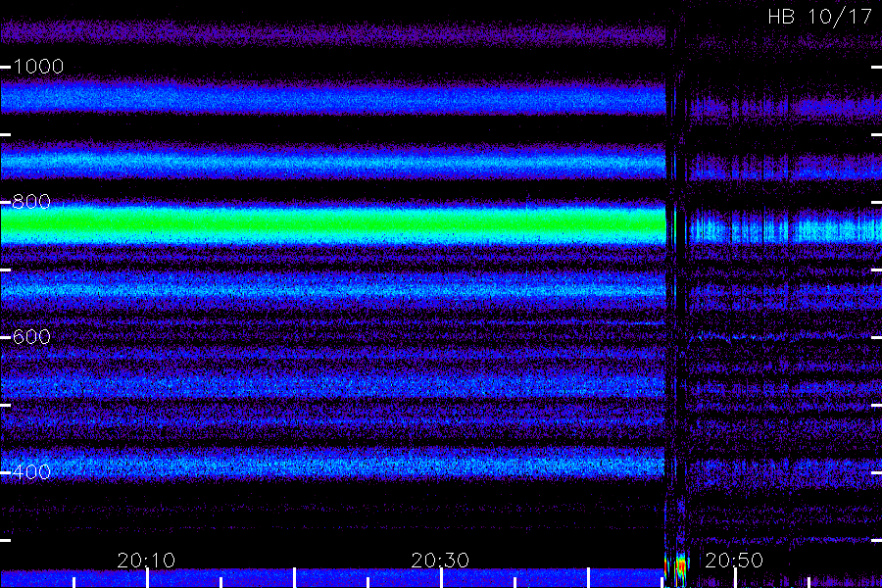Click the 800 frequency axis label
882x588 pixels.
[31, 202]
